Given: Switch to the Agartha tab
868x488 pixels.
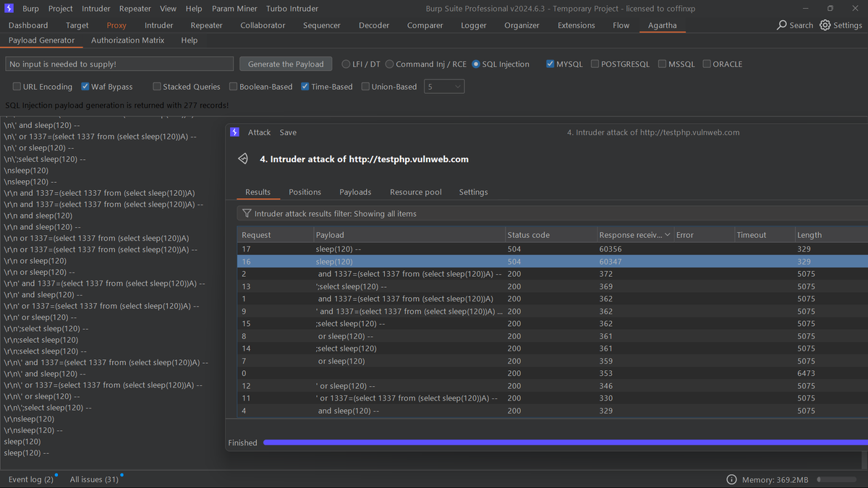Looking at the screenshot, I should pyautogui.click(x=663, y=25).
